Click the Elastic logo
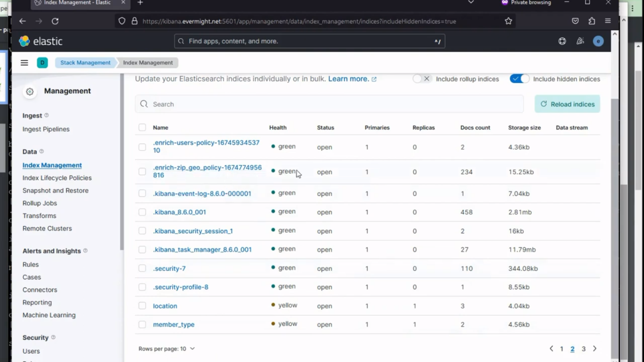Viewport: 644px width, 362px height. click(40, 41)
